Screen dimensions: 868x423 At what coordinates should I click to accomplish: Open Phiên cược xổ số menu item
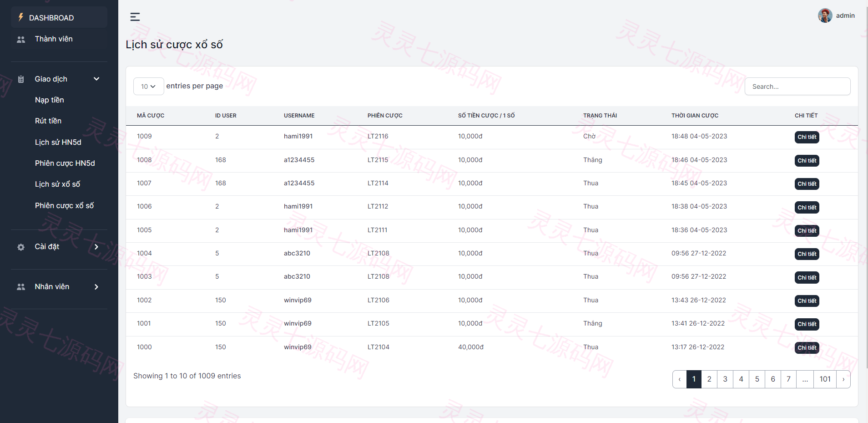pos(65,205)
